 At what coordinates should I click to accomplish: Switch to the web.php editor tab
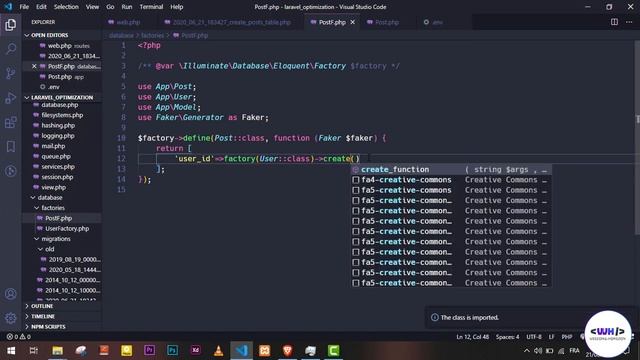[127, 22]
